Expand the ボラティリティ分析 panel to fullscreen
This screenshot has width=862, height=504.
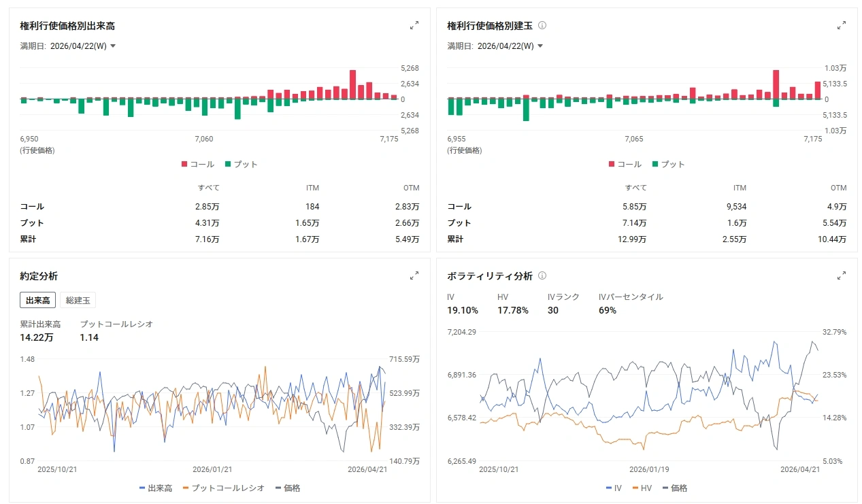pyautogui.click(x=842, y=276)
